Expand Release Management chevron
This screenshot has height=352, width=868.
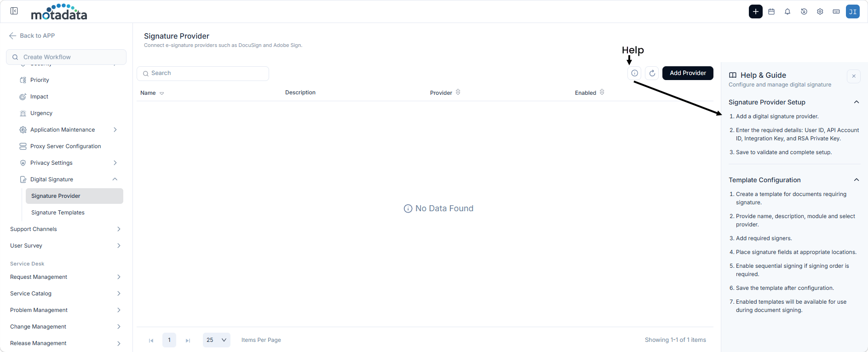119,343
